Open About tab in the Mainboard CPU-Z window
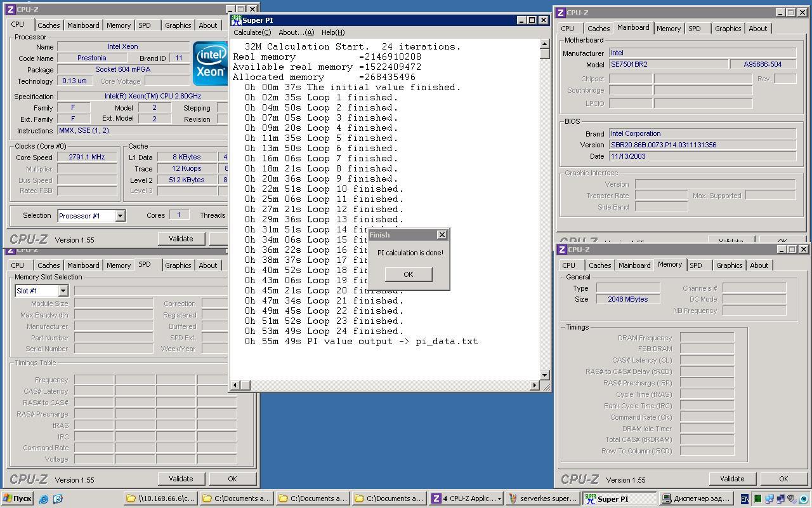 [757, 29]
